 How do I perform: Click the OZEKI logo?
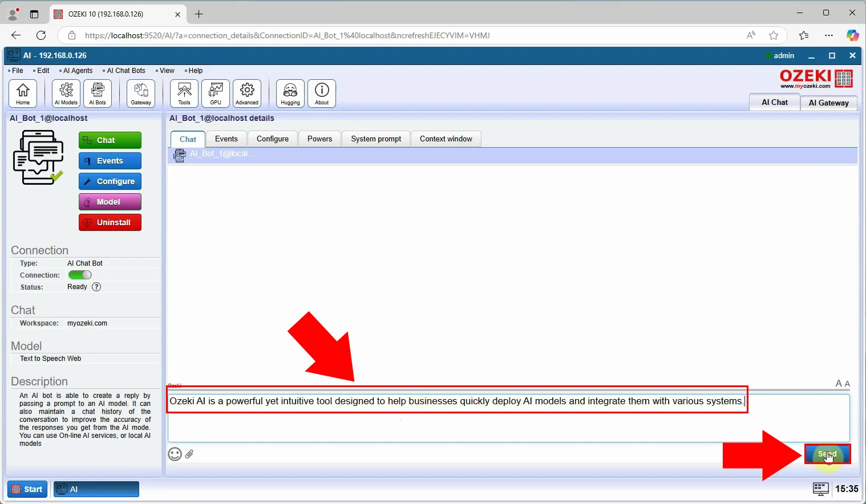coord(816,79)
